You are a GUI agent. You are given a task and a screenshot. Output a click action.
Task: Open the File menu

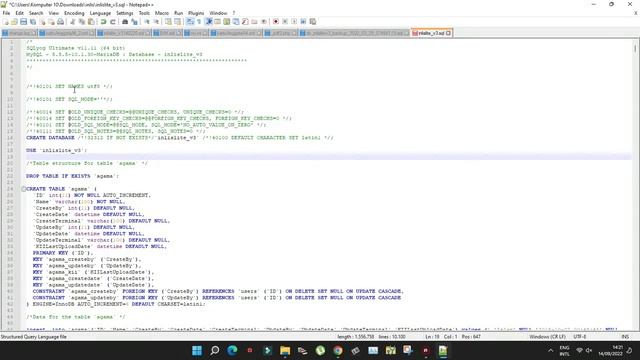6,13
